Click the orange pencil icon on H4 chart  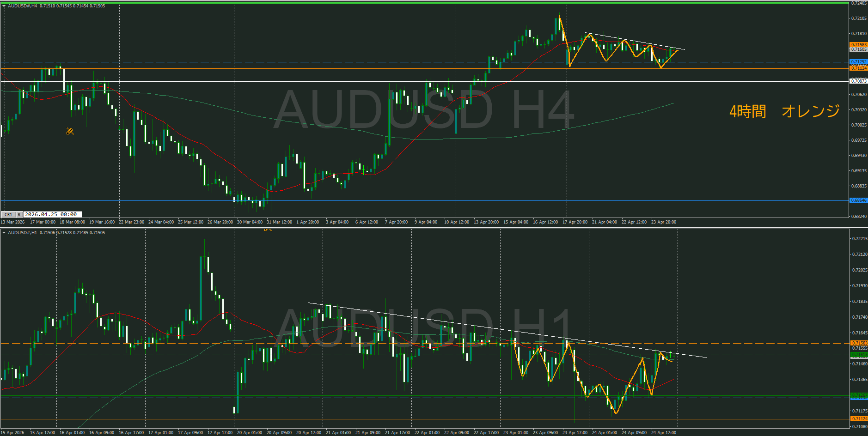[70, 132]
